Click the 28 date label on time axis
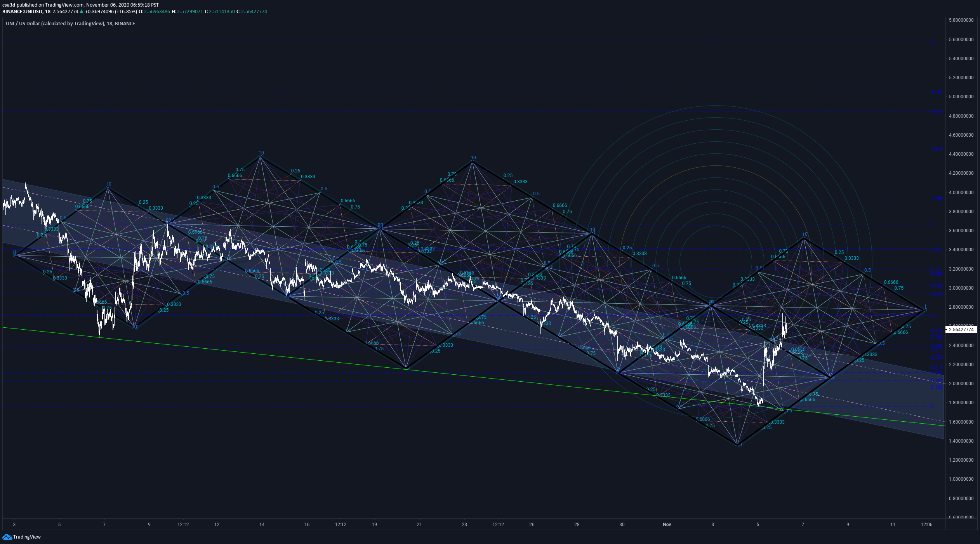 [x=577, y=525]
